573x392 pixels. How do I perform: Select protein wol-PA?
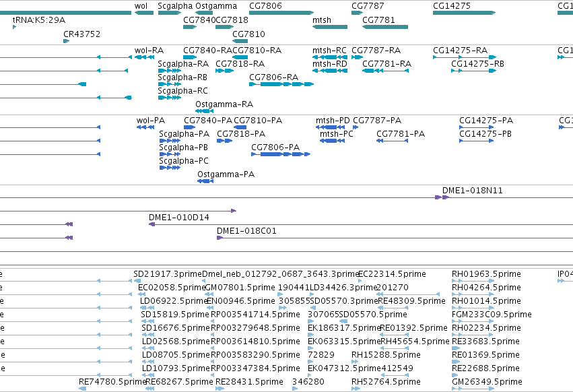click(x=145, y=127)
